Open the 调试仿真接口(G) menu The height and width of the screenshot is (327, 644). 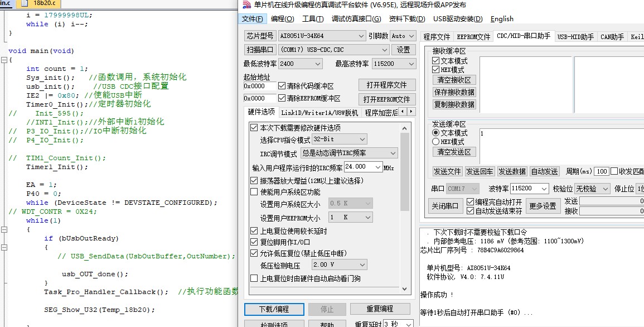tap(356, 19)
